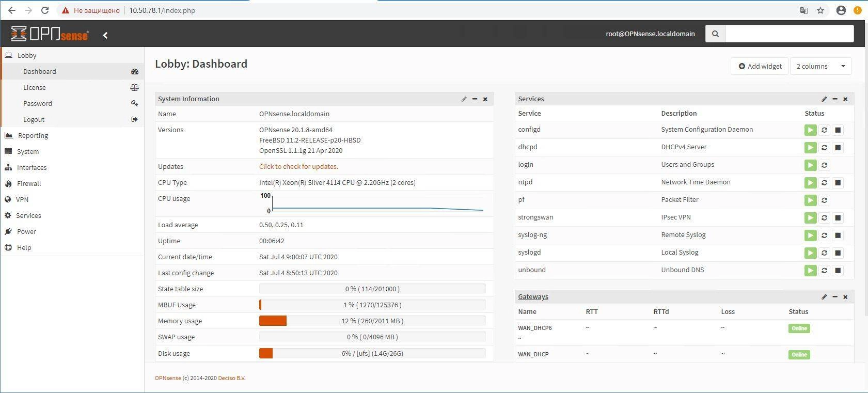Expand the Lobby menu section
Screen dimensions: 868x393
(x=72, y=55)
